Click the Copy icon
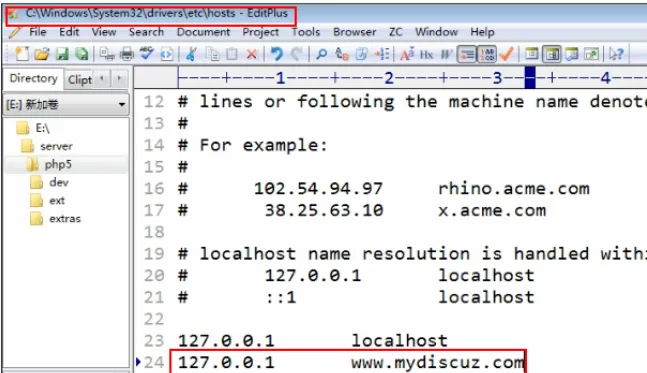647x373 pixels. (x=213, y=54)
